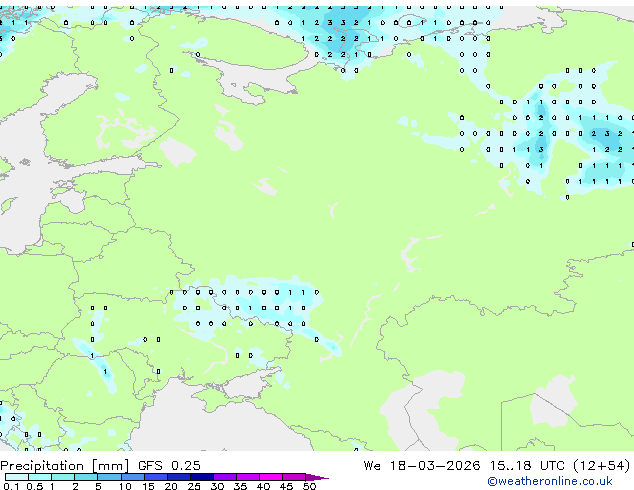The width and height of the screenshot is (634, 490).
Task: Click the legend label '40'
Action: coord(263,486)
